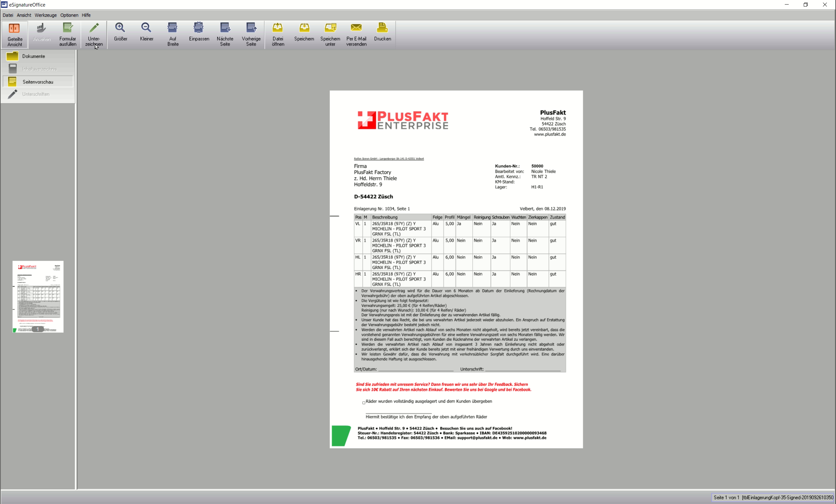The width and height of the screenshot is (836, 504).
Task: Click 'D-54422 Züsch' address line
Action: (x=373, y=197)
